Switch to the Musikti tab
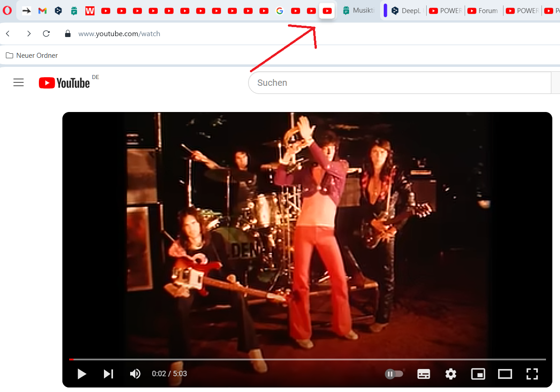 [359, 11]
